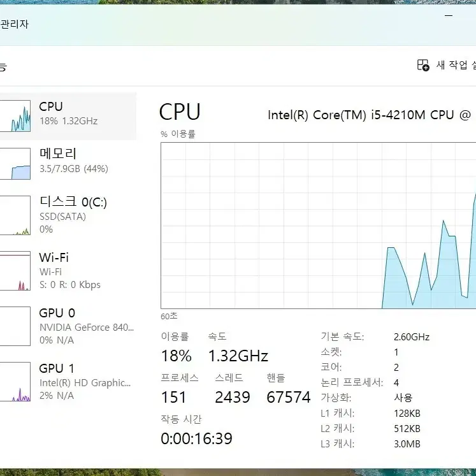The image size is (476, 476).
Task: Click the memory mini graph thumbnail
Action: [x=15, y=164]
